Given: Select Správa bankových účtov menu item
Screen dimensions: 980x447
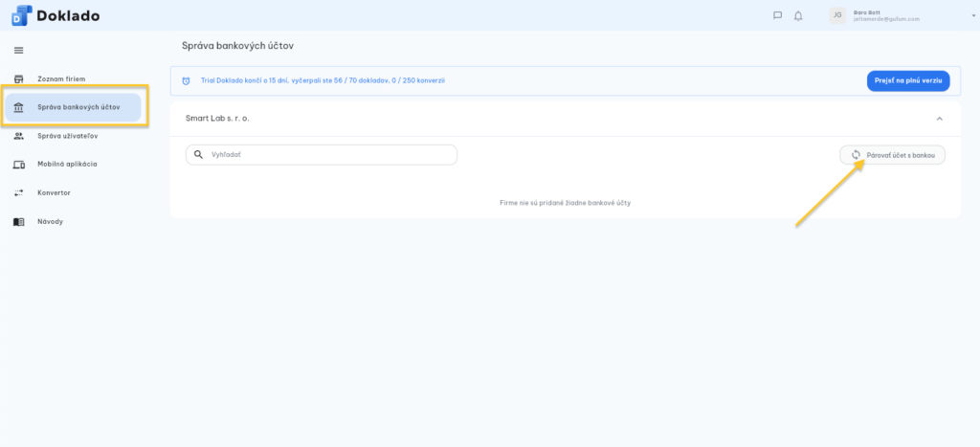Looking at the screenshot, I should [x=73, y=107].
